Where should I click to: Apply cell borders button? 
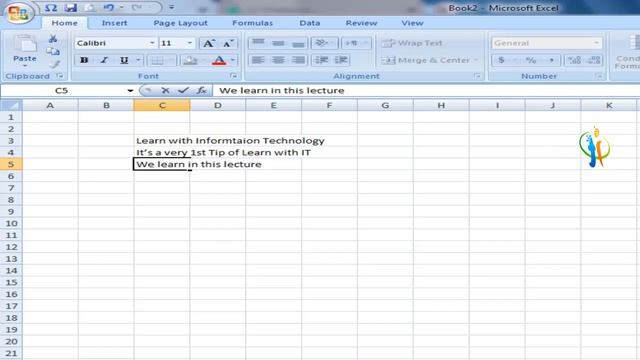(x=158, y=60)
